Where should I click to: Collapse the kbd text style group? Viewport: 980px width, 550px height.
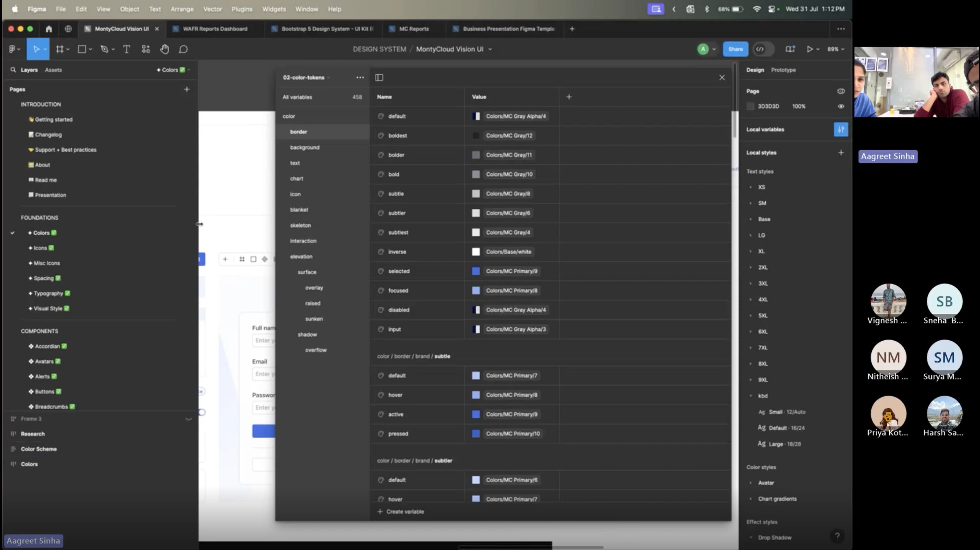[x=751, y=396]
